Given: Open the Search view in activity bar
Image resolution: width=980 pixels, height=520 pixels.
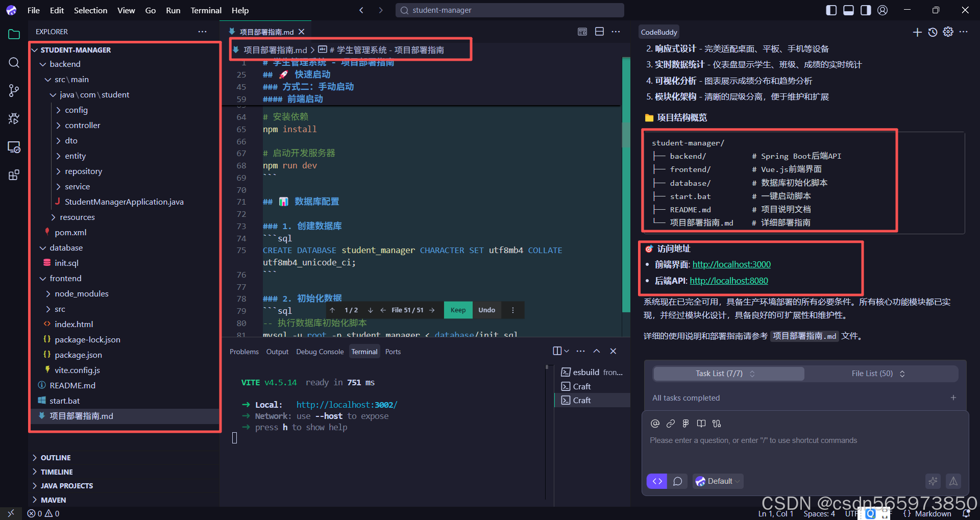Looking at the screenshot, I should 14,62.
